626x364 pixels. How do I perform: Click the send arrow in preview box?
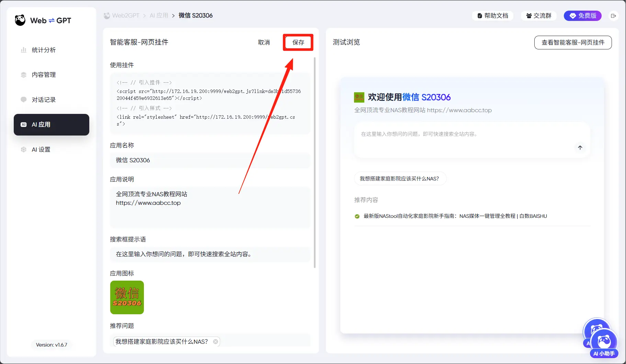580,148
